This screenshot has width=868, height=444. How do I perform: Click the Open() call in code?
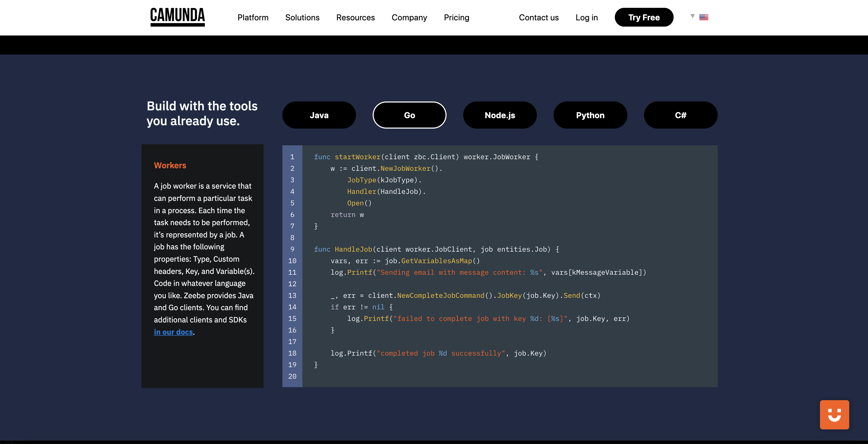point(359,203)
